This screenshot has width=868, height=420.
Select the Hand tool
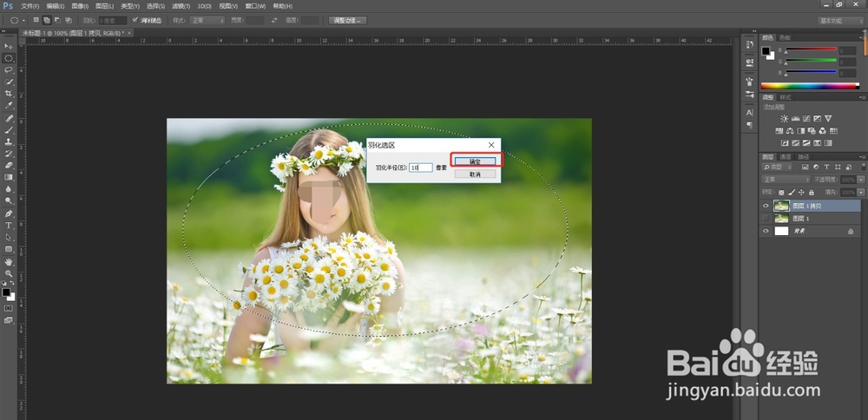click(x=9, y=262)
